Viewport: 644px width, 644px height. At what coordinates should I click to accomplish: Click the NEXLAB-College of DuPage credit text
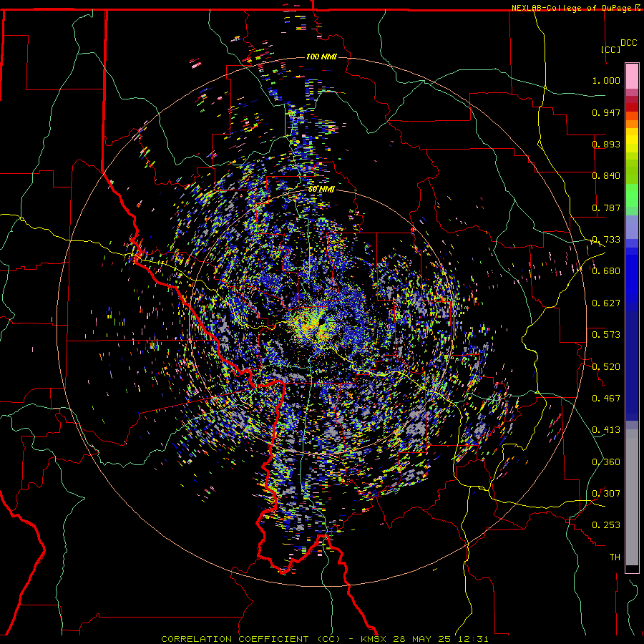[x=571, y=8]
